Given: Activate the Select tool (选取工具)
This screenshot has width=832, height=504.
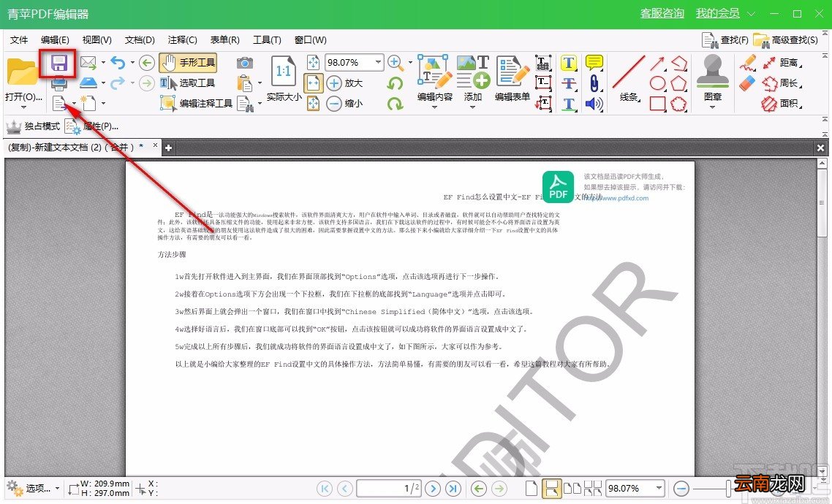Looking at the screenshot, I should point(188,83).
